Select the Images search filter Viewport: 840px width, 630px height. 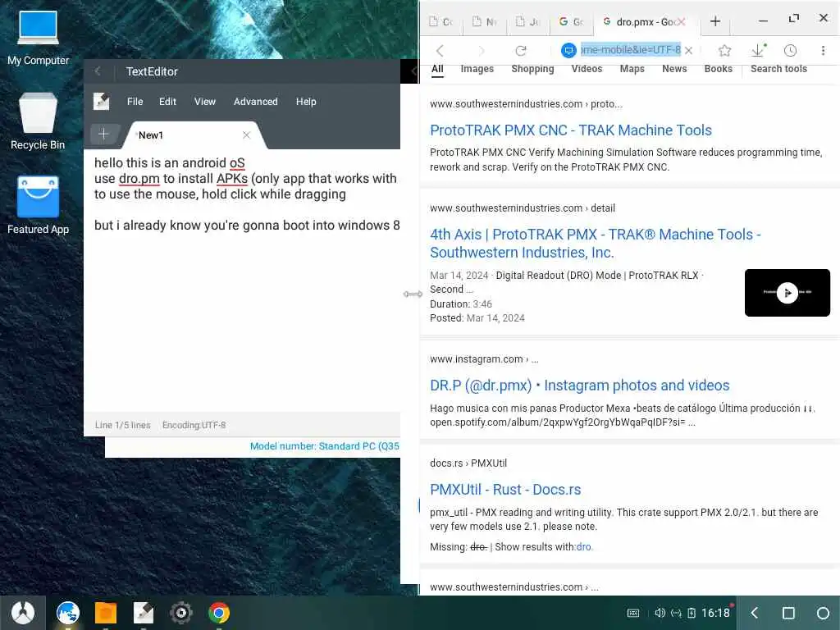click(477, 69)
